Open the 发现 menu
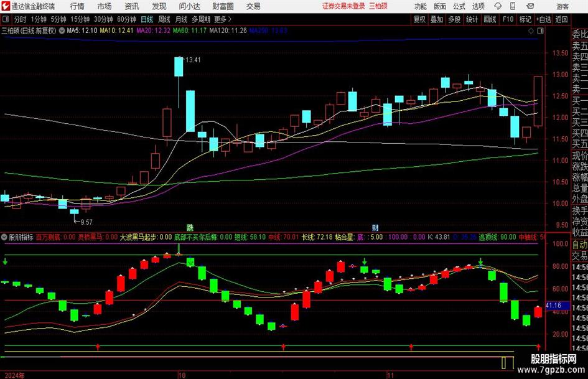This screenshot has width=588, height=379. point(159,6)
